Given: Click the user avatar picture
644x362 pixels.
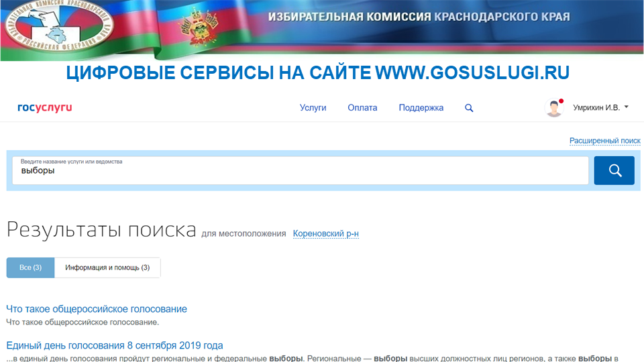Looking at the screenshot, I should click(554, 108).
